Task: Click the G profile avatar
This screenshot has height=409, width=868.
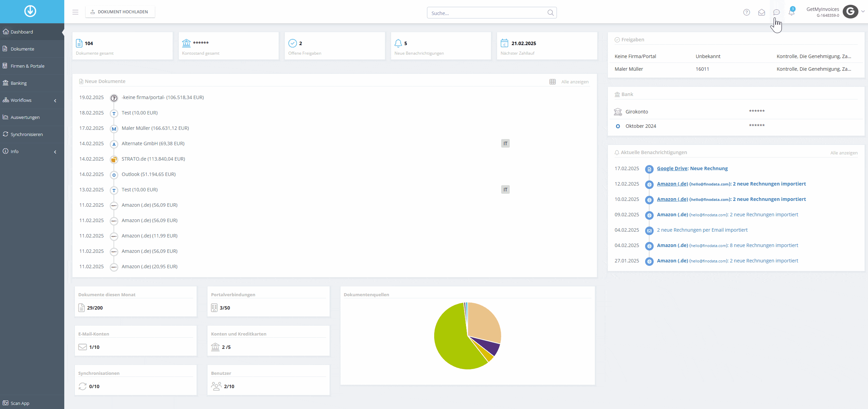Action: click(850, 12)
